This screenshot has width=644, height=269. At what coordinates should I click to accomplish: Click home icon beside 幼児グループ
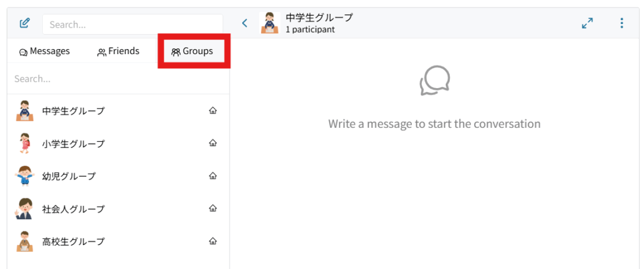[213, 176]
